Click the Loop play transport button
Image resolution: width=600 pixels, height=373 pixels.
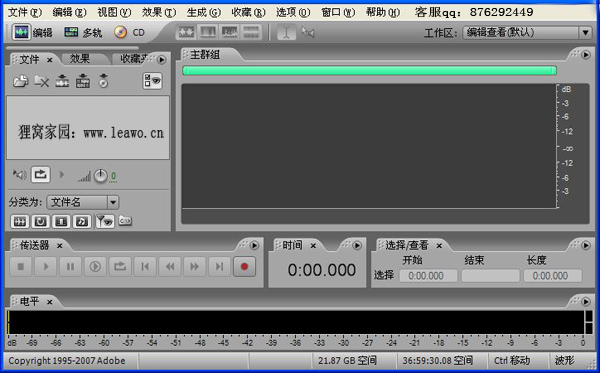tap(120, 266)
